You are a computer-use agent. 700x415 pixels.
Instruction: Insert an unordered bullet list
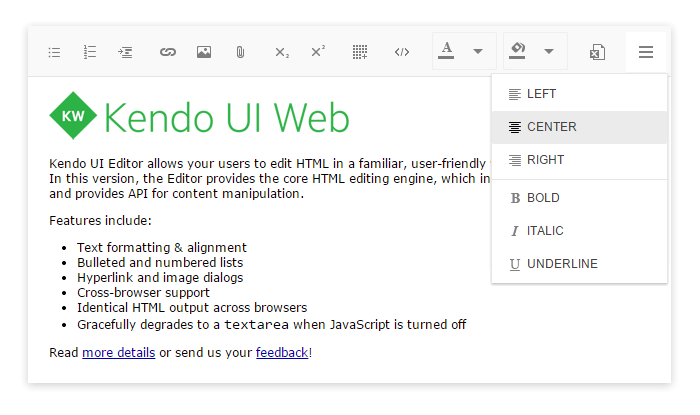54,52
